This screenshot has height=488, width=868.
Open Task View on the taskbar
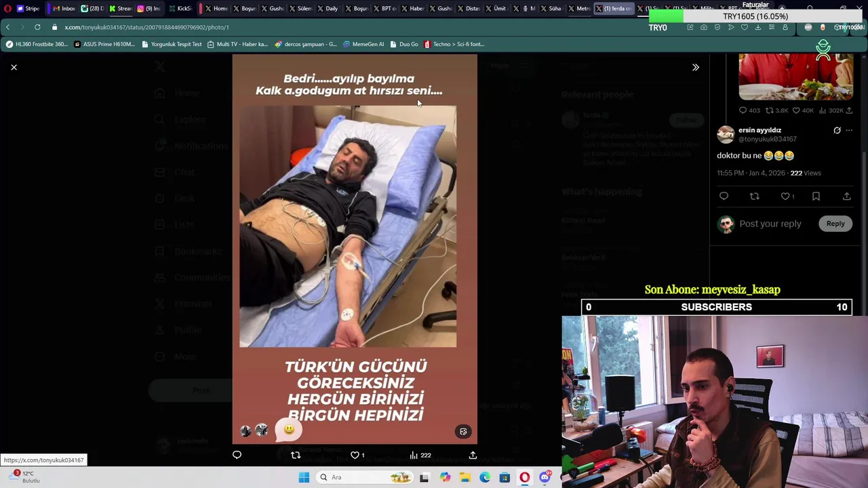(424, 477)
